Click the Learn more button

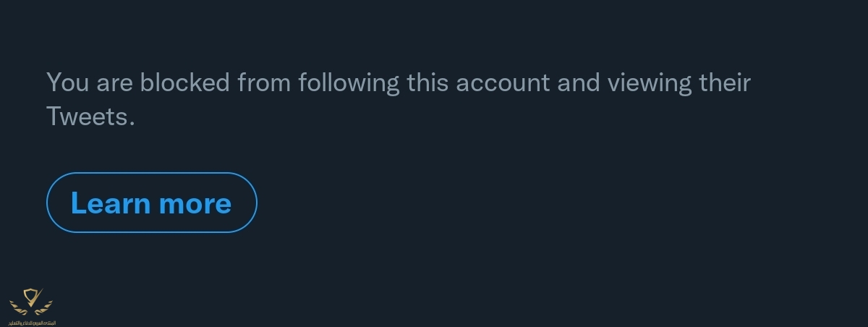[151, 203]
